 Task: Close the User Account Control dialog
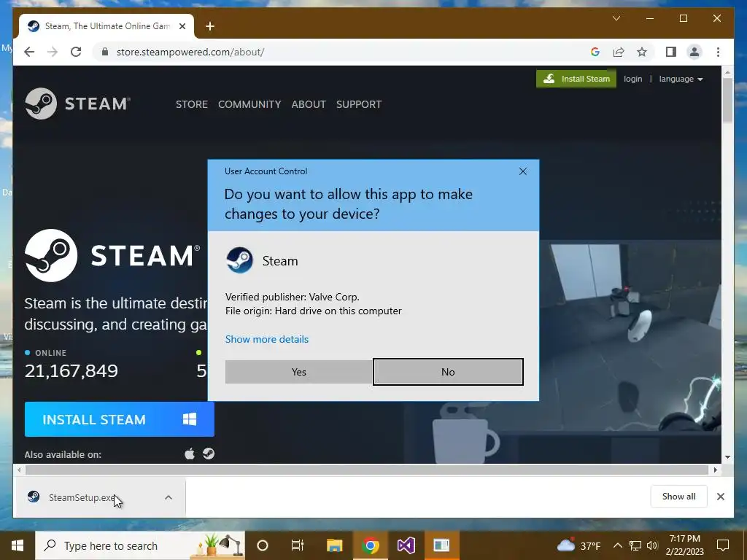[x=522, y=171]
